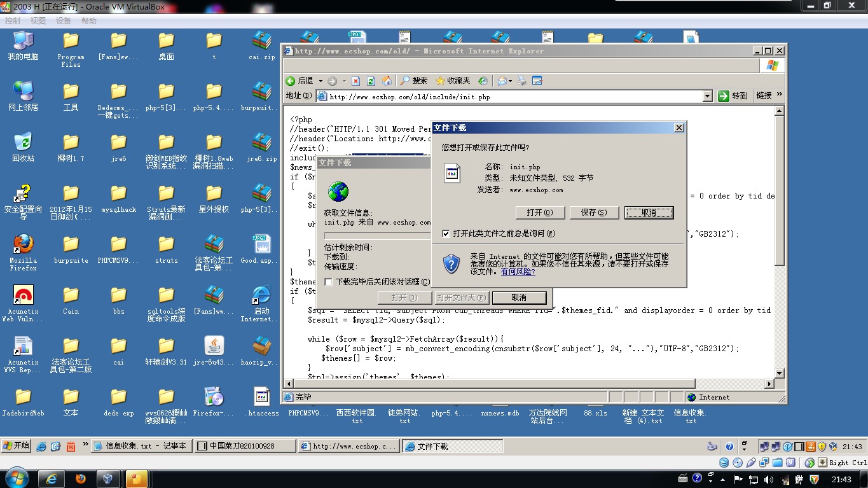Click the IE Edit page icon
The image size is (868, 488).
pyautogui.click(x=537, y=81)
